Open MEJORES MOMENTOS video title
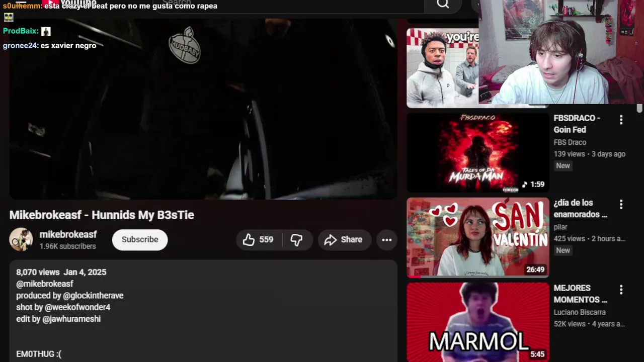Image resolution: width=644 pixels, height=362 pixels. 581,294
